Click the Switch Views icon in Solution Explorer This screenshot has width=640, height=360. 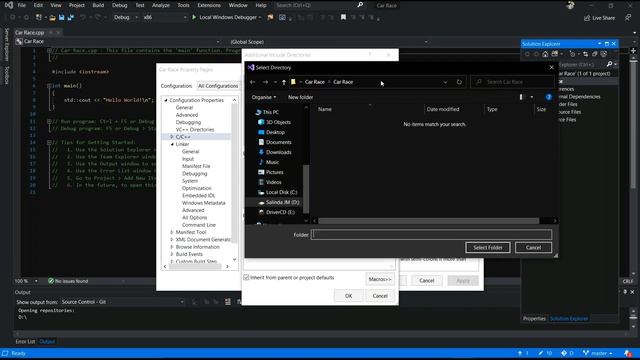tap(555, 54)
